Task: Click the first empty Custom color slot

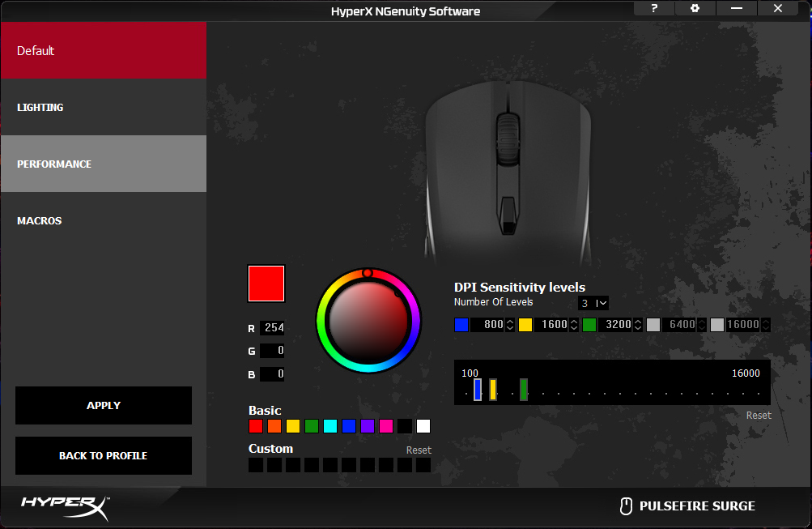Action: tap(256, 465)
